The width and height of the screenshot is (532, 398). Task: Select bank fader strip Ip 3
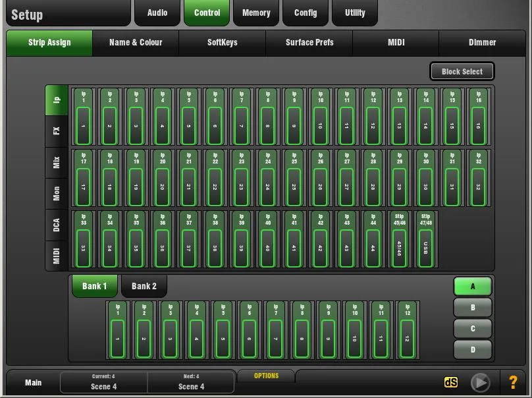coord(171,330)
